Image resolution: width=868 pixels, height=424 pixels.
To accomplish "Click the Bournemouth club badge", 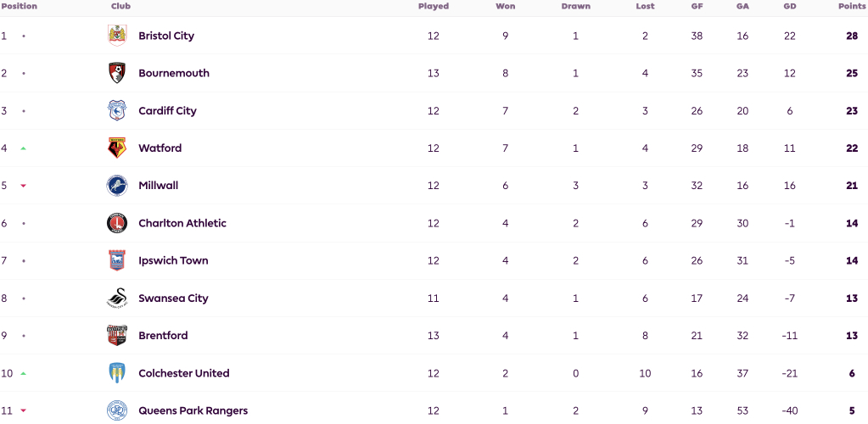I will coord(117,73).
